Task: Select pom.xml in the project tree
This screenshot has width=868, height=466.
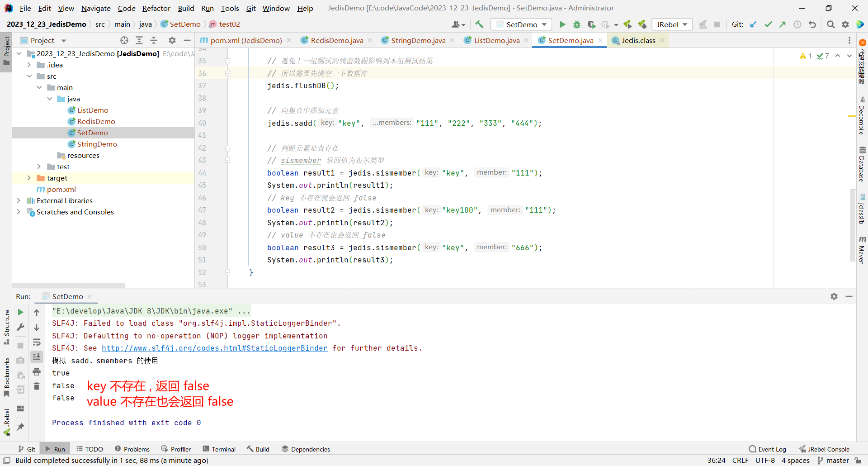Action: click(61, 189)
